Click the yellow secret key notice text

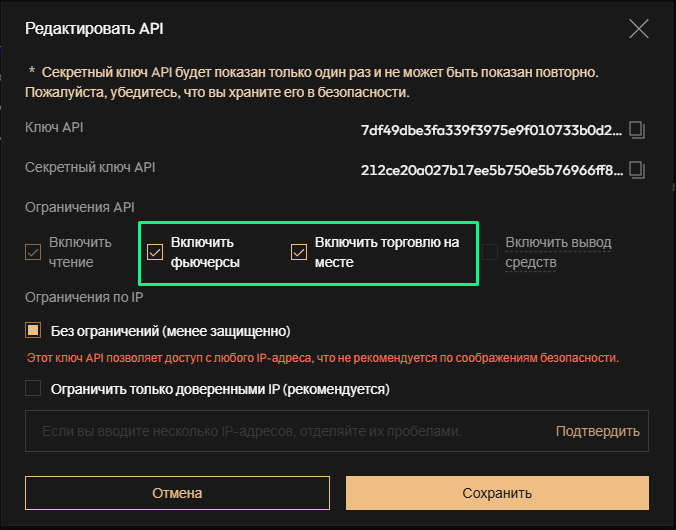[x=320, y=82]
